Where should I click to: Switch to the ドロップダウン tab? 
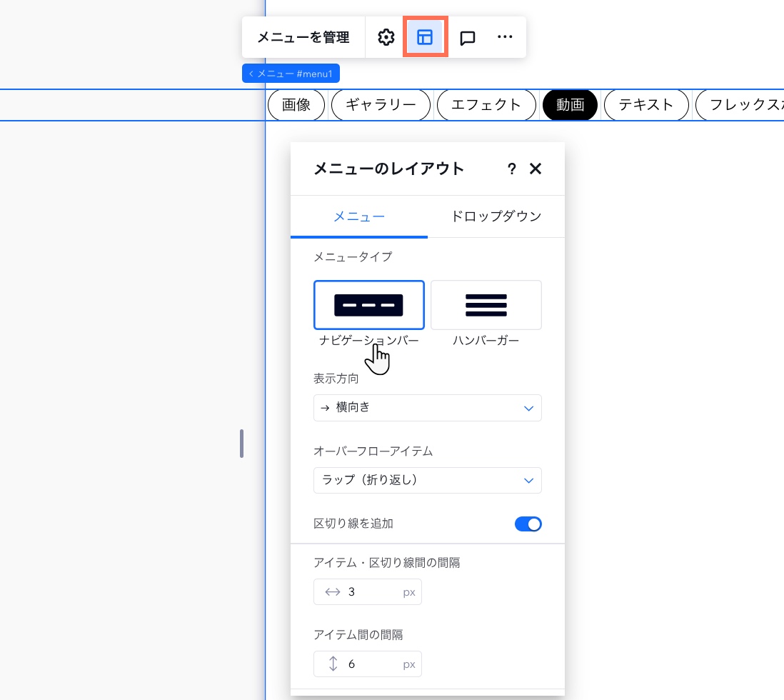[x=496, y=216]
